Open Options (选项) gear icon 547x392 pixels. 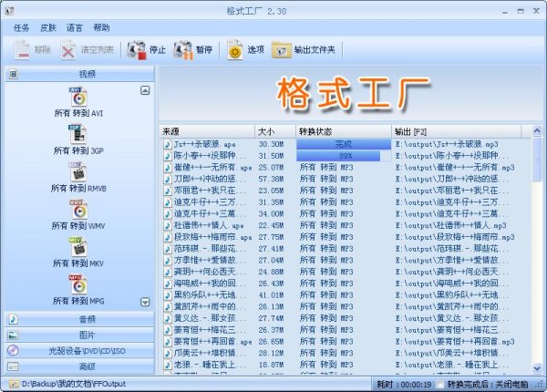[x=236, y=49]
